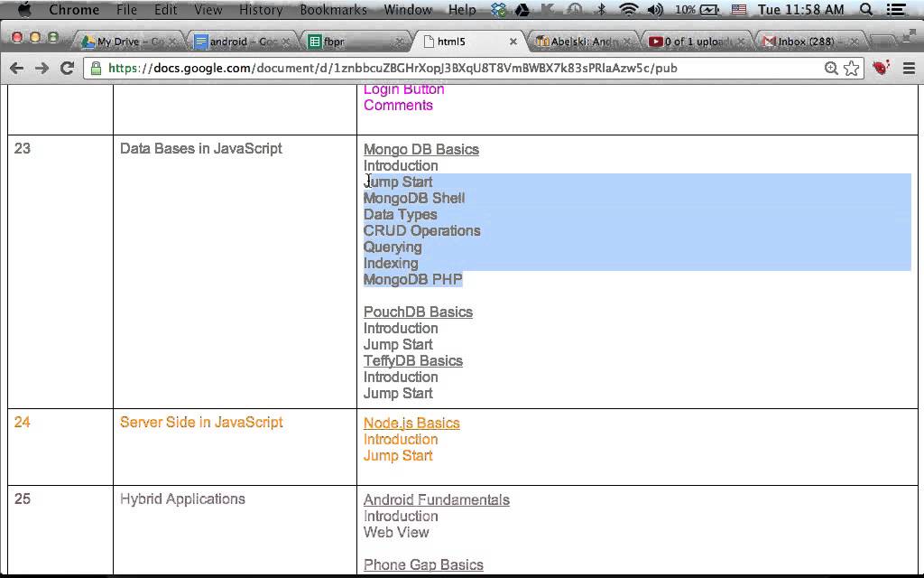Reload the current page

coord(67,69)
